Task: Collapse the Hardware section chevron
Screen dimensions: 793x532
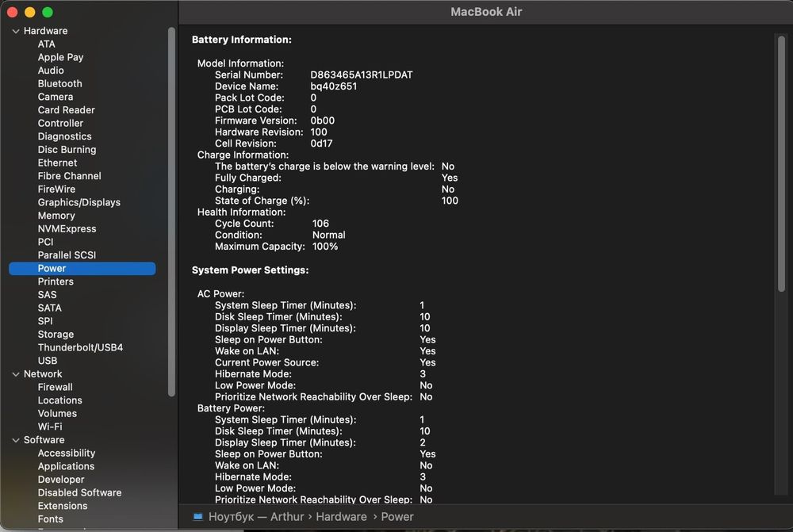Action: coord(16,31)
